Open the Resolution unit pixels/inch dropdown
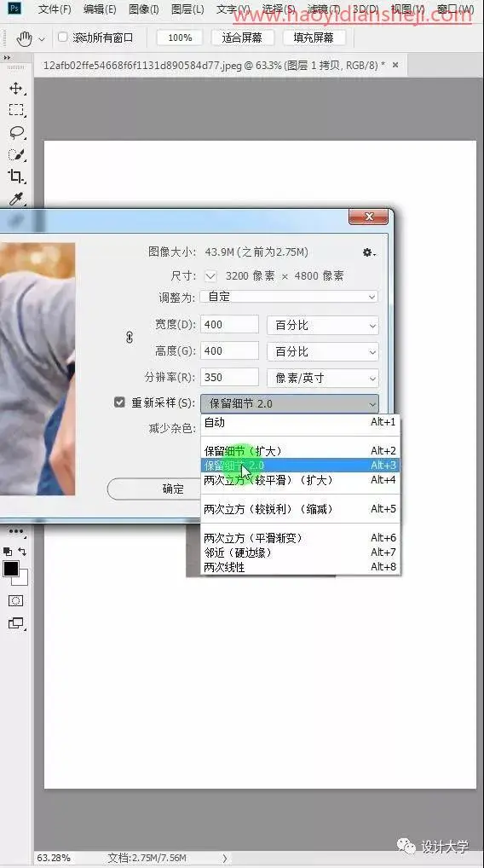The image size is (484, 868). [322, 378]
